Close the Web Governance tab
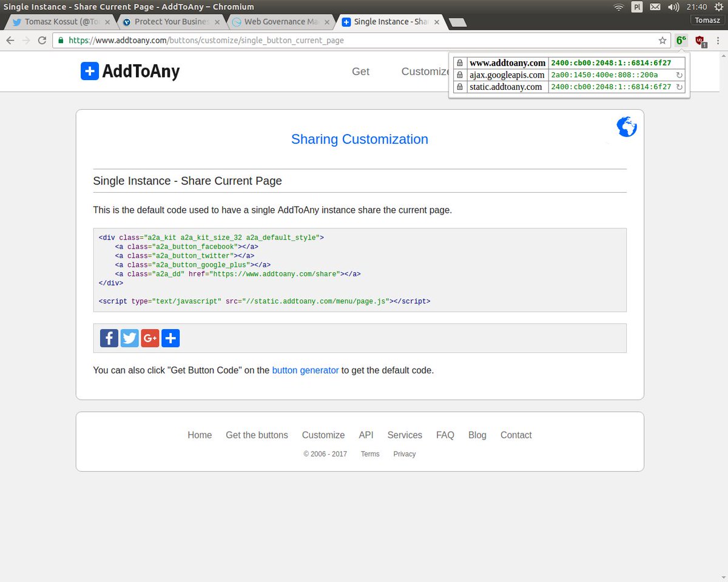The height and width of the screenshot is (582, 728). [327, 22]
